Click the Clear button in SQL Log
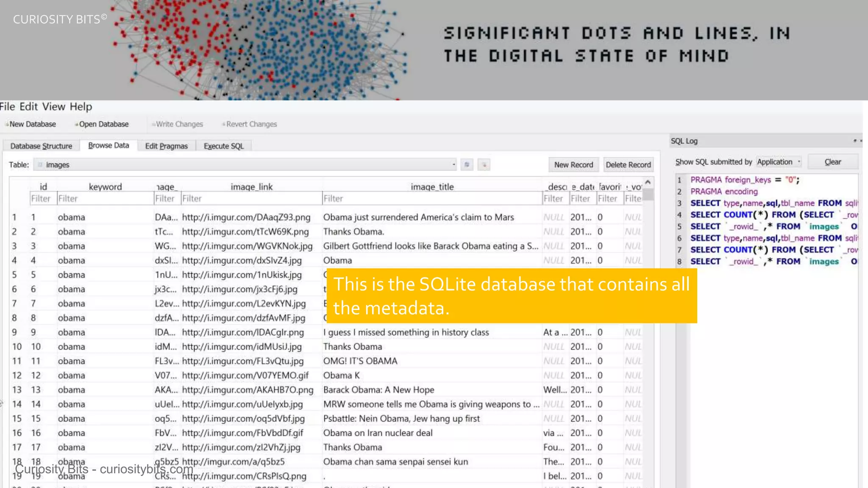The image size is (868, 488). (x=833, y=162)
